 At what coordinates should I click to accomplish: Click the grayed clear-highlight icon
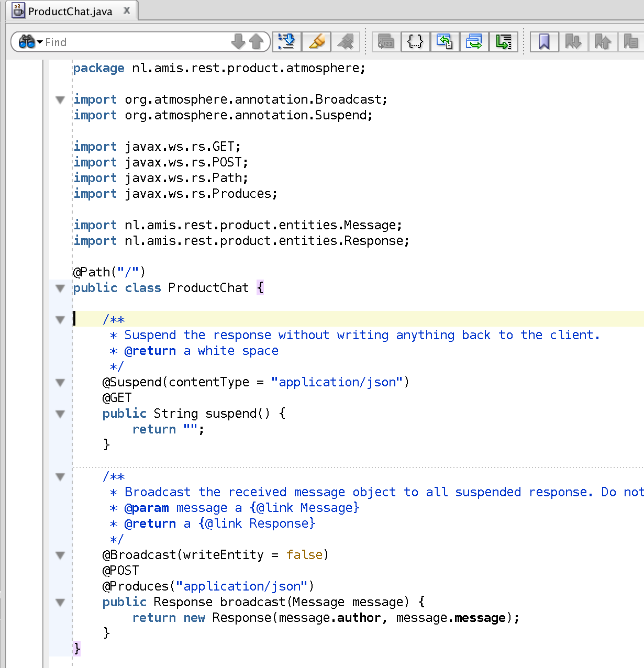[346, 42]
